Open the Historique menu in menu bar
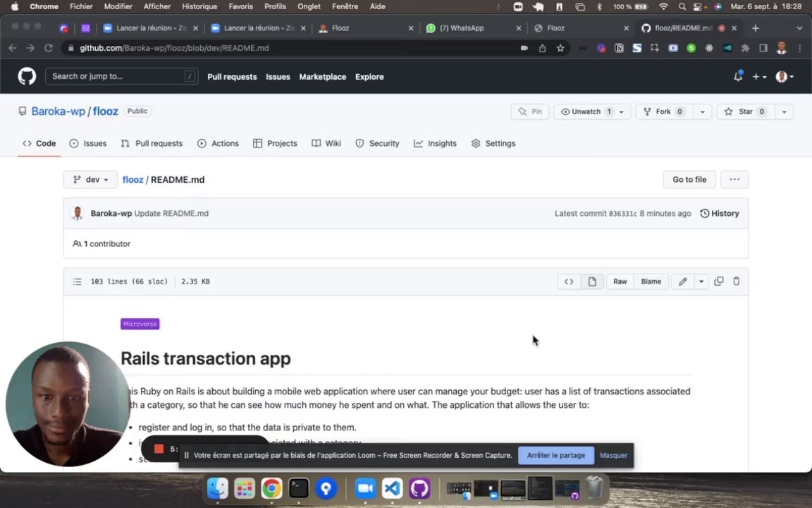812x508 pixels. coord(199,7)
